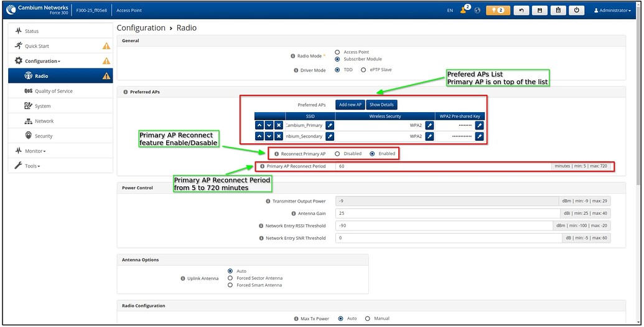Click info icon beside Driver Mode
Viewport: 644px width, 327px height.
[x=296, y=70]
